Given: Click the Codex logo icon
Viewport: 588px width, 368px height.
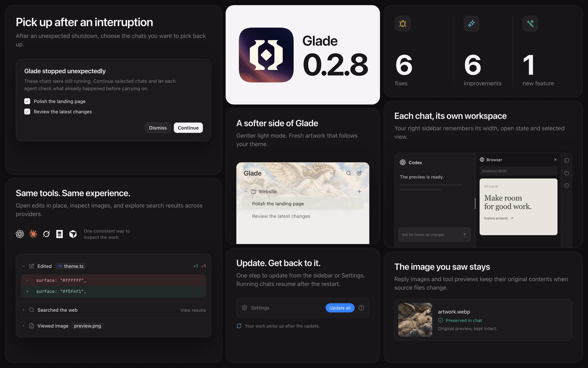Looking at the screenshot, I should pyautogui.click(x=403, y=162).
